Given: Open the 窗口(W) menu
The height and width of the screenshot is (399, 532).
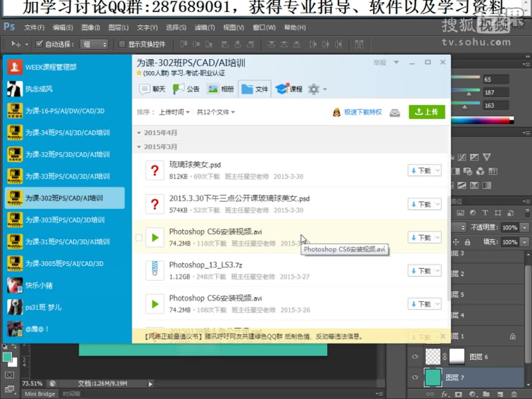Looking at the screenshot, I should click(264, 27).
